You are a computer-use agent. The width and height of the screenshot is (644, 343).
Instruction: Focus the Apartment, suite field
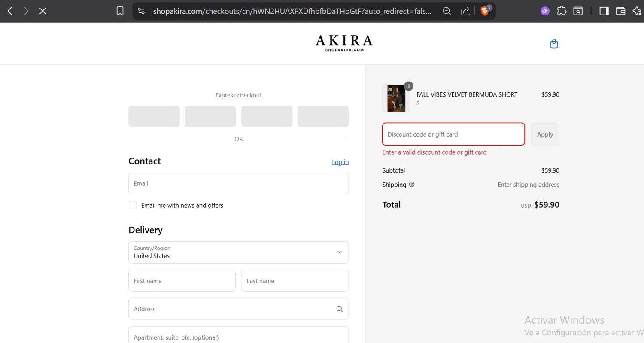click(238, 335)
